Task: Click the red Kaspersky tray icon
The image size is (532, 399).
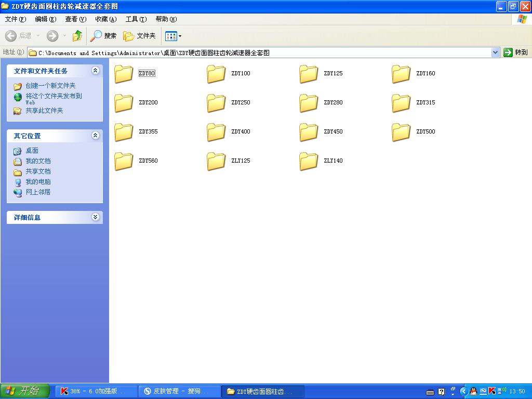Action: point(492,392)
